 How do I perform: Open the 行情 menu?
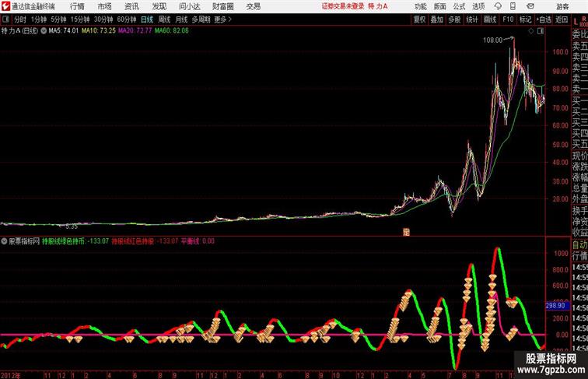77,6
